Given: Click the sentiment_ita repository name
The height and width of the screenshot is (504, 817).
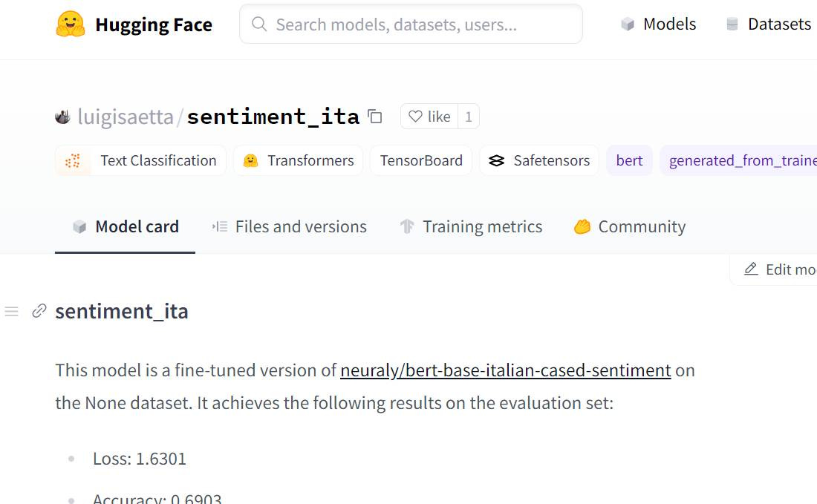Looking at the screenshot, I should pos(273,117).
